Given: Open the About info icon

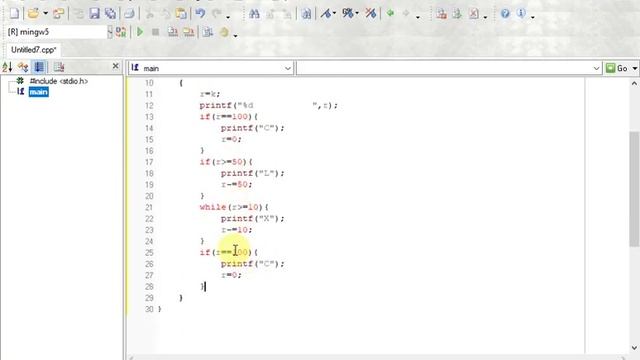Looking at the screenshot, I should pos(521,13).
